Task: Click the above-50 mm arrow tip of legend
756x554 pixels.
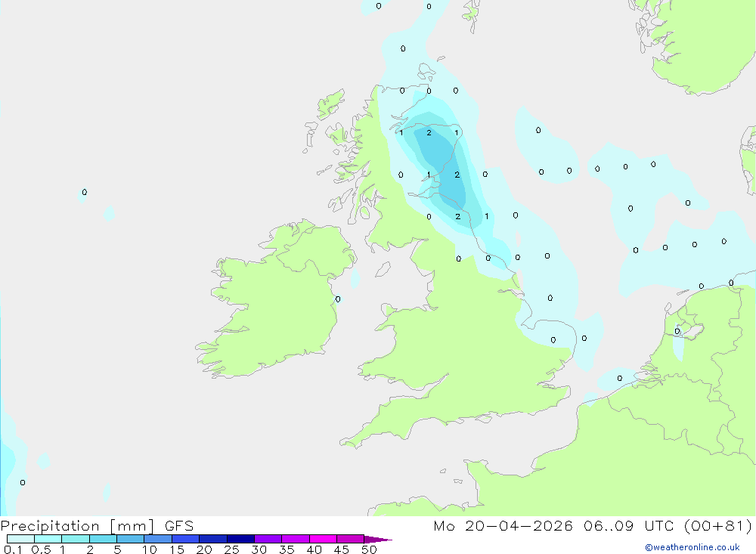Action: [377, 539]
